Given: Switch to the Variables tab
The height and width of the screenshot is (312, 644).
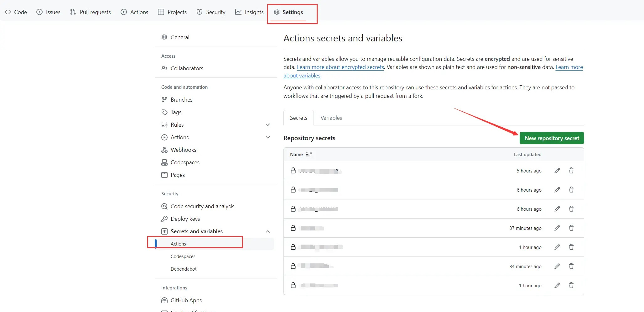Looking at the screenshot, I should click(331, 118).
